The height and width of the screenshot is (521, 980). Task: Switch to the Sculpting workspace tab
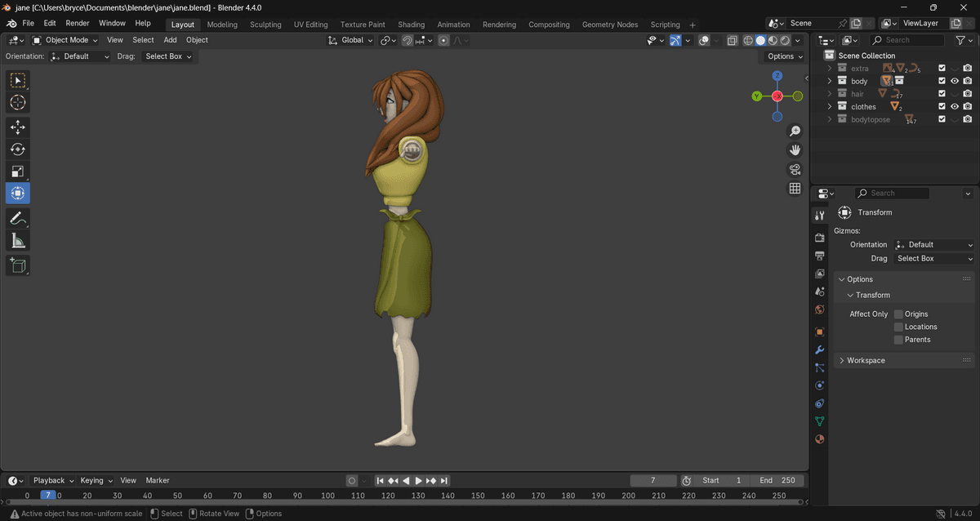[265, 24]
